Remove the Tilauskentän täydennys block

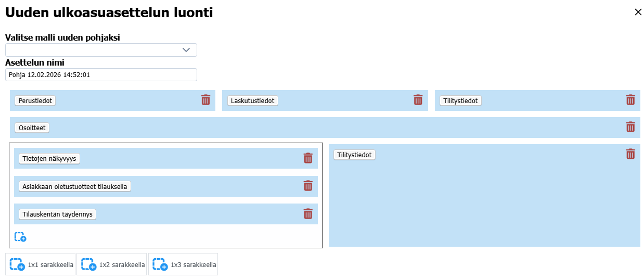click(x=308, y=213)
